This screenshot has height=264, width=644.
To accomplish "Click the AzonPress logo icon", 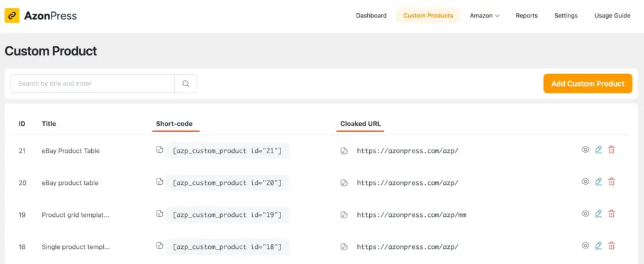I will click(12, 16).
